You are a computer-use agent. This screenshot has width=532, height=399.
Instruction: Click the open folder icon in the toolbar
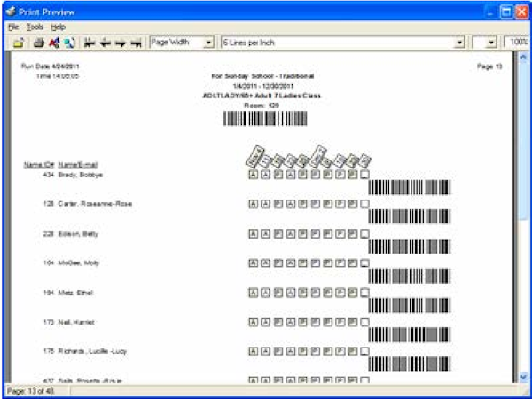[19, 43]
